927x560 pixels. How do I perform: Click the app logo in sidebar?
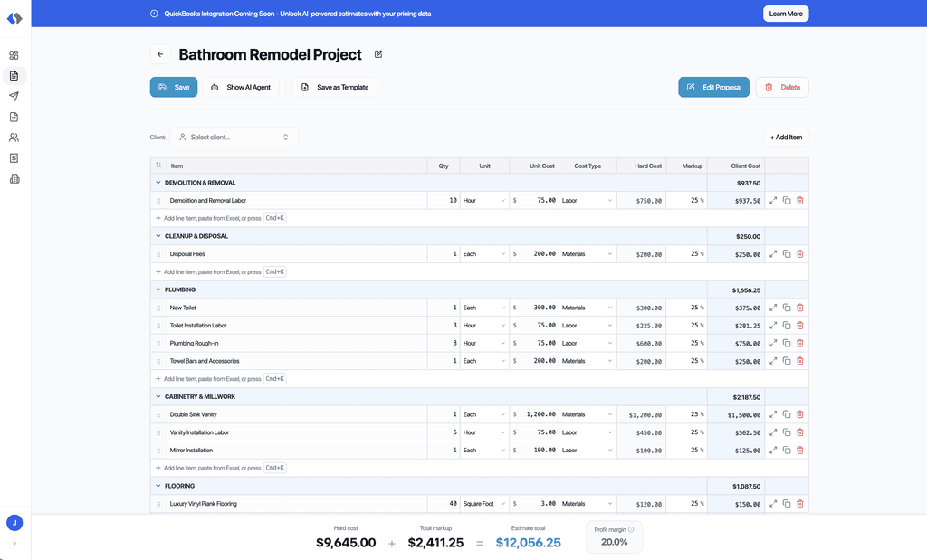coord(14,18)
